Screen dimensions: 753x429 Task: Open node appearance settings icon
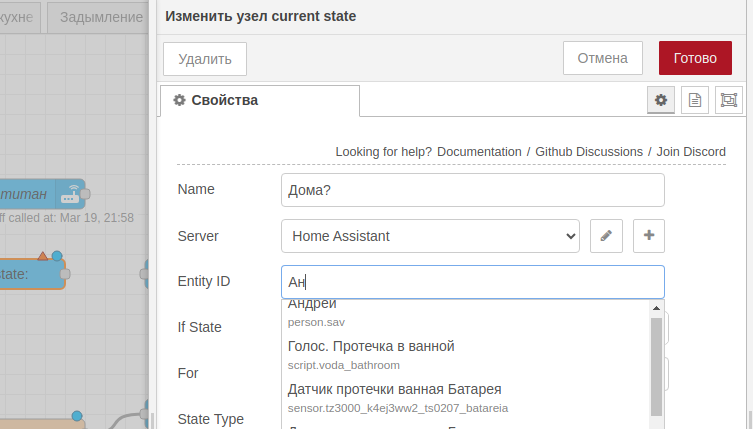[729, 100]
